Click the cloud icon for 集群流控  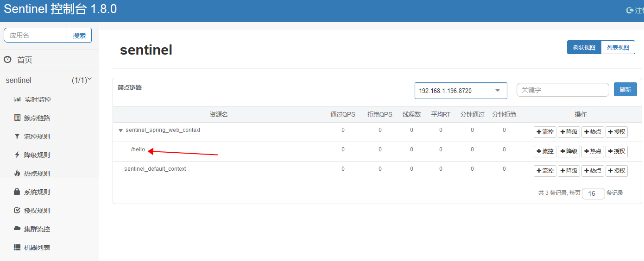click(17, 229)
